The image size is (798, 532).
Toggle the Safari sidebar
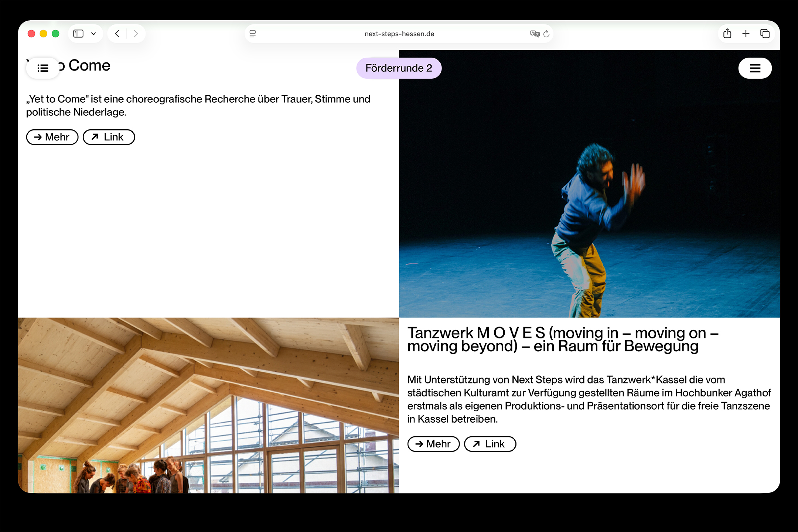click(78, 34)
